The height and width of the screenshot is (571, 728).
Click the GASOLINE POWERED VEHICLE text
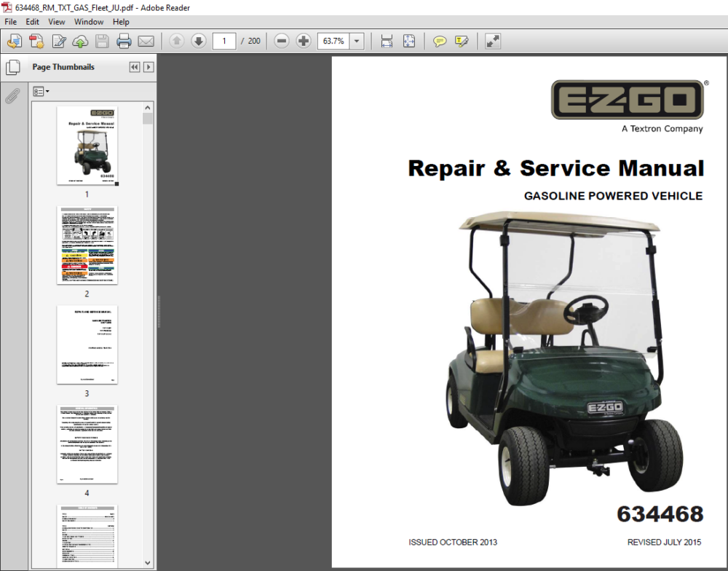coord(613,196)
